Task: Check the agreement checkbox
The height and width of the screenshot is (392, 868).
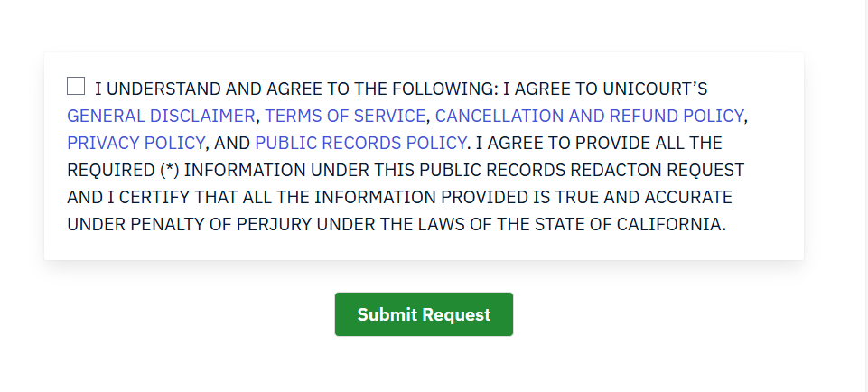Action: 76,87
